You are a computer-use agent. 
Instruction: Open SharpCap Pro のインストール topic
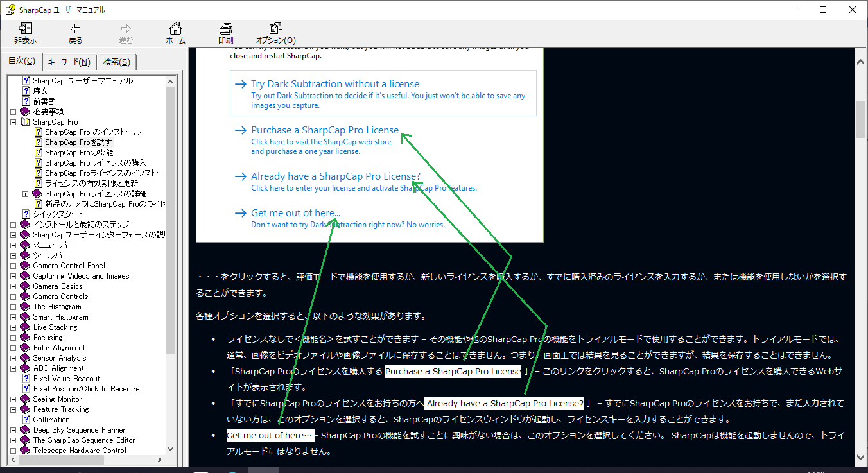pos(92,132)
